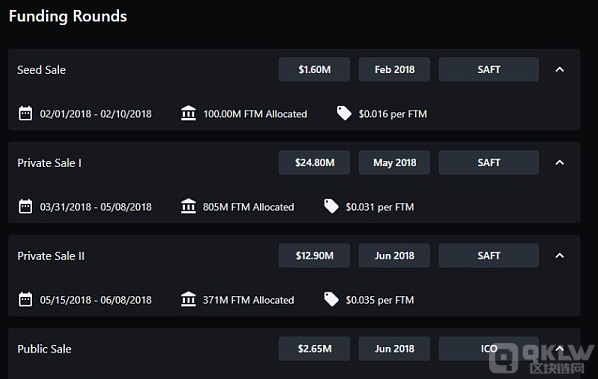Select the May 2018 date badge
This screenshot has height=379, width=598.
(x=394, y=162)
